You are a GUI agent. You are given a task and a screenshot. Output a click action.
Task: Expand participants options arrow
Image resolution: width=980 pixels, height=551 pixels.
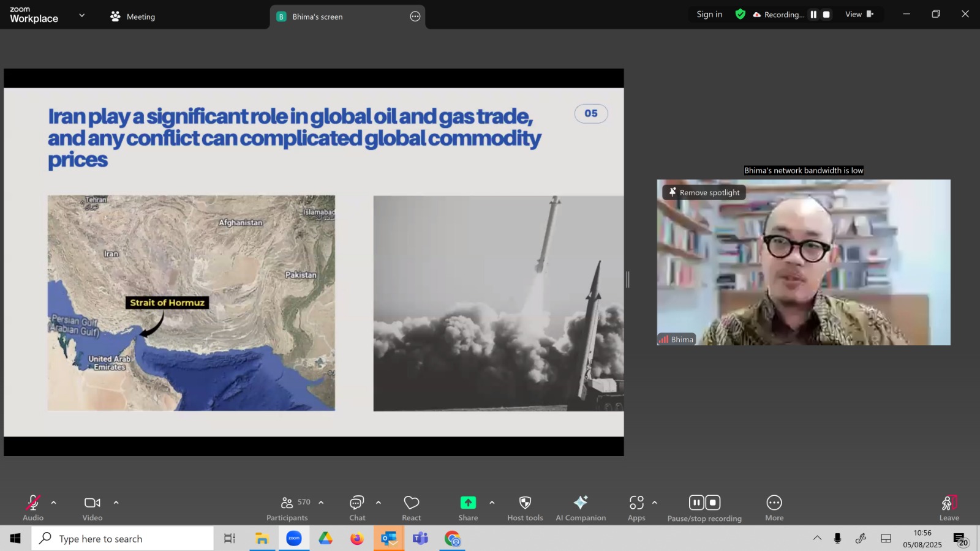[x=321, y=503]
